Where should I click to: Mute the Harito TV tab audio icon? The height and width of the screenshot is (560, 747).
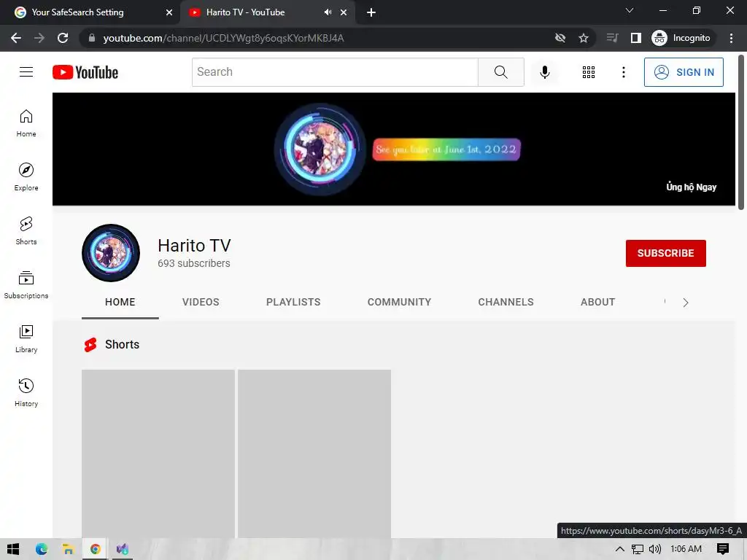pos(328,12)
